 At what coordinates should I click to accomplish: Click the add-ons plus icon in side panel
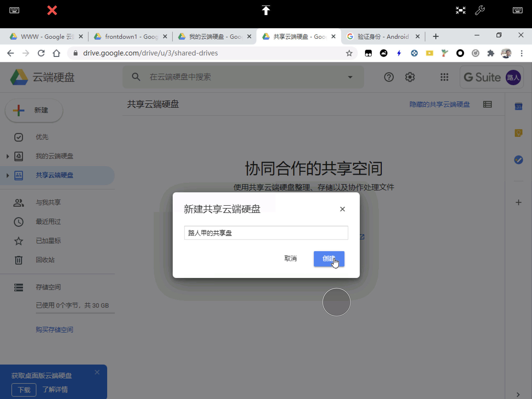pos(518,202)
